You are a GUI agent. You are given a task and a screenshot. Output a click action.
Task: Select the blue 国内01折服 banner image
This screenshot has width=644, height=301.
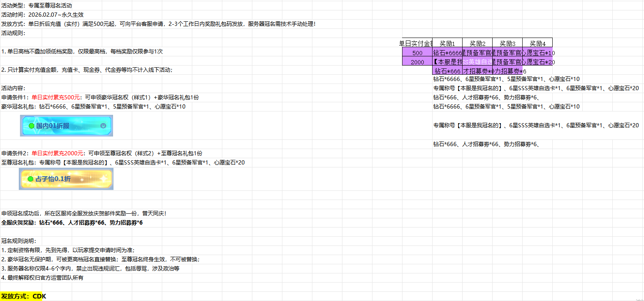pyautogui.click(x=67, y=126)
